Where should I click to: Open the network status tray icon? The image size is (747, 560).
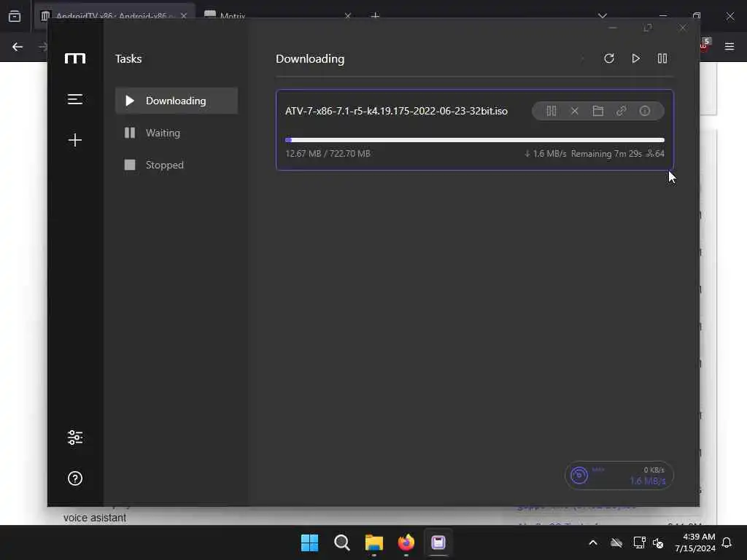(x=639, y=542)
